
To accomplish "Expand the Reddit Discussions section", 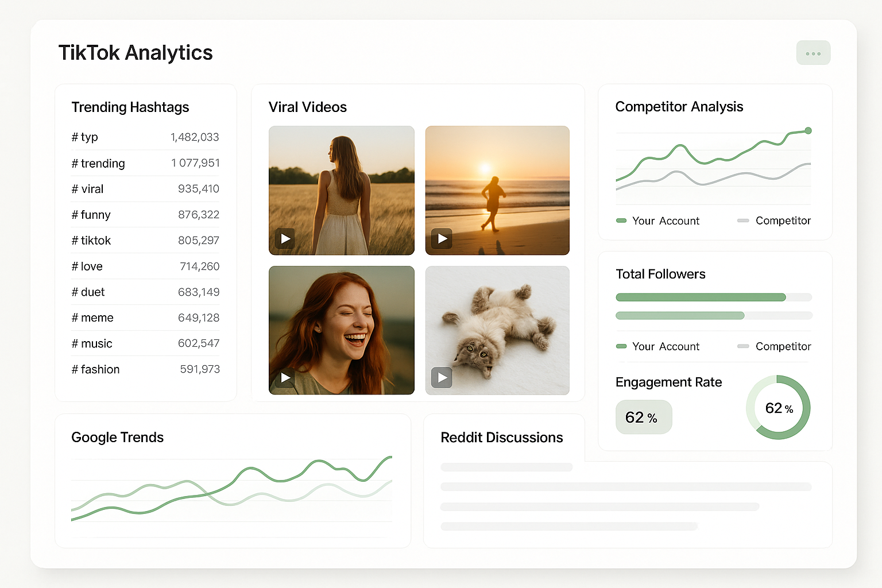I will (502, 438).
